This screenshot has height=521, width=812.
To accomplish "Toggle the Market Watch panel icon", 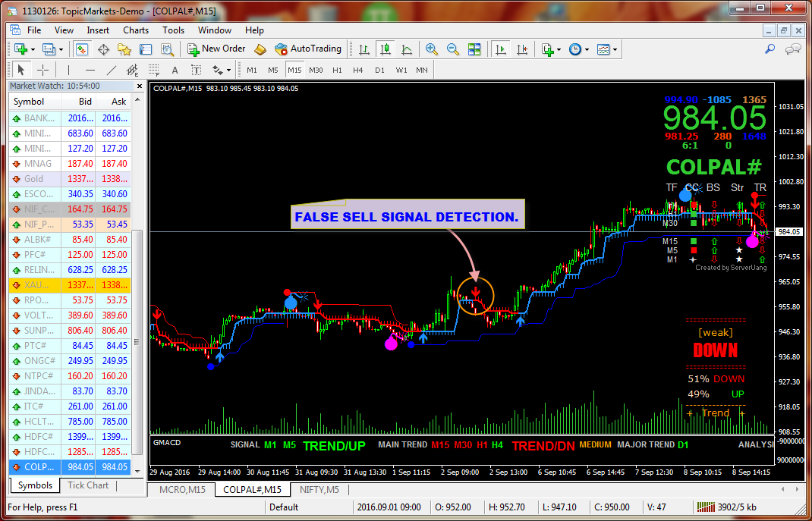I will pyautogui.click(x=83, y=49).
